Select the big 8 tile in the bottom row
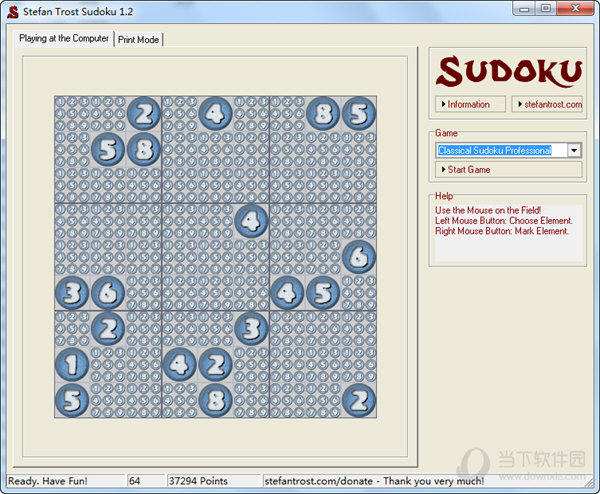The width and height of the screenshot is (600, 494). (215, 401)
